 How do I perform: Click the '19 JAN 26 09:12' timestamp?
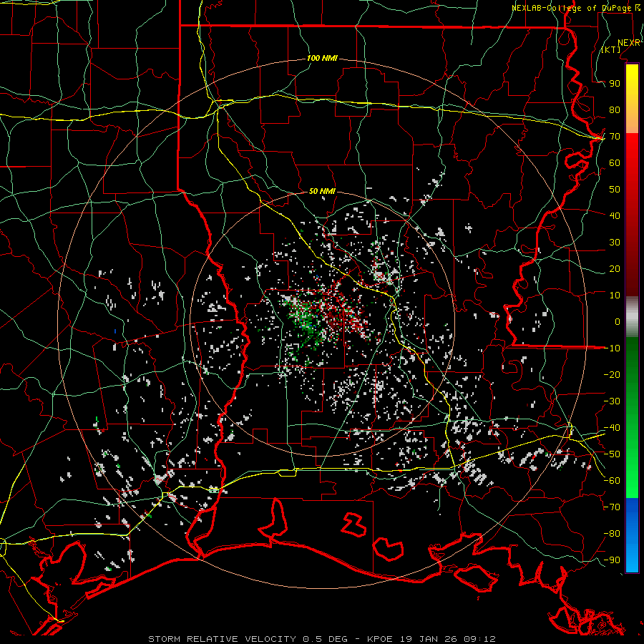pyautogui.click(x=447, y=639)
